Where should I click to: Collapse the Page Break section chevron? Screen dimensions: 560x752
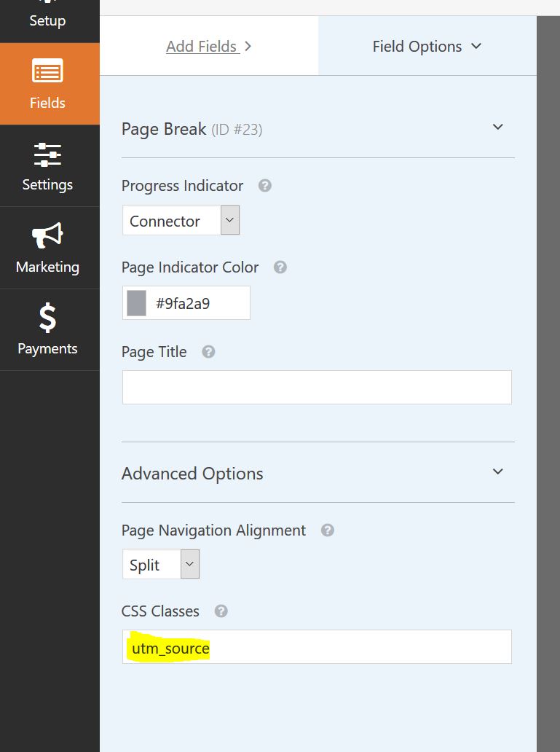pyautogui.click(x=497, y=127)
